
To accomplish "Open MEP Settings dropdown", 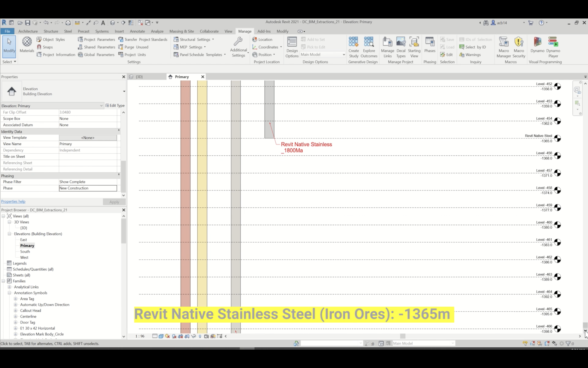I will point(190,47).
